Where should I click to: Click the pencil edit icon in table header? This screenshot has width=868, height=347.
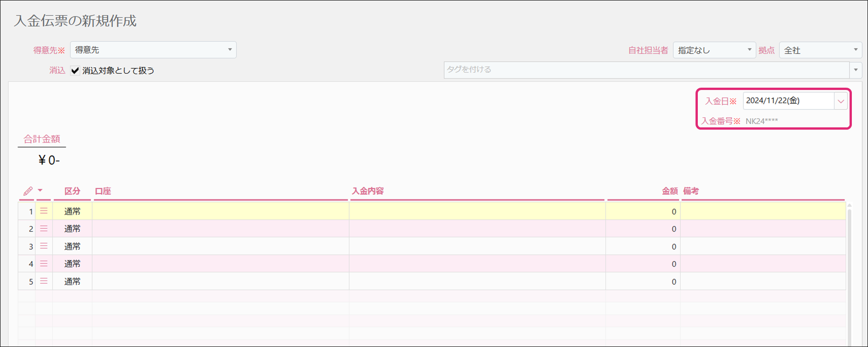28,191
